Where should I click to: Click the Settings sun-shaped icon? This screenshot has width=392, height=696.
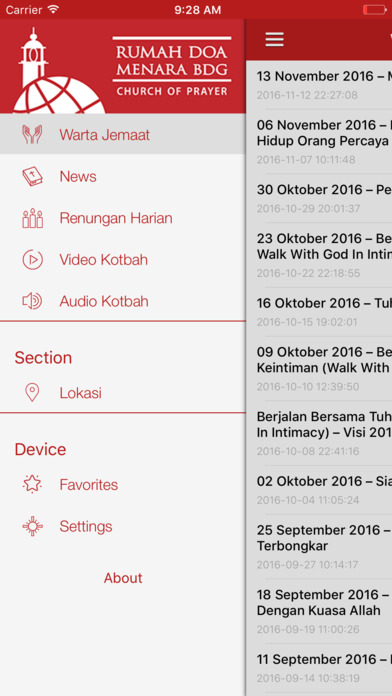click(32, 526)
